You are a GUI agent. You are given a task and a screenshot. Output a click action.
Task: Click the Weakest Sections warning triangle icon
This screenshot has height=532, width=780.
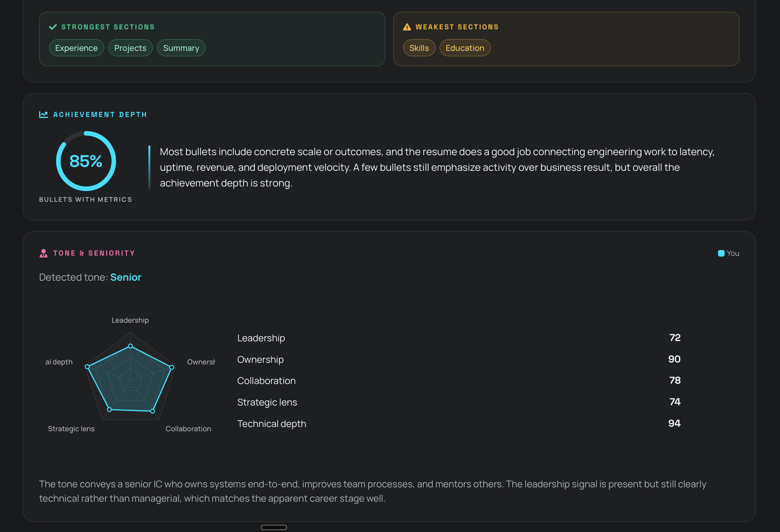tap(407, 27)
